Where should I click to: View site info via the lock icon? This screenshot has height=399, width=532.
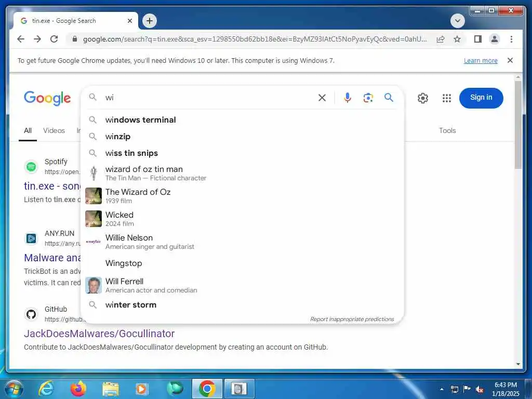[75, 39]
